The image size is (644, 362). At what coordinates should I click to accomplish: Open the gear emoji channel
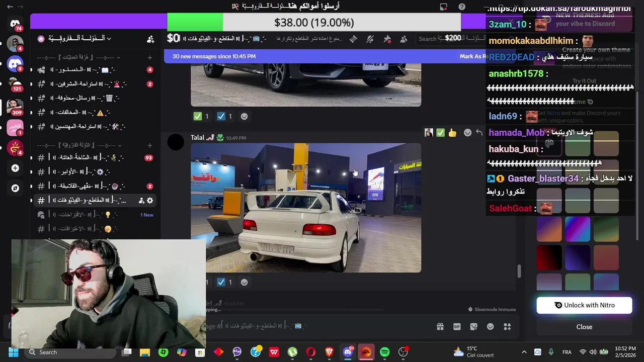point(95,171)
